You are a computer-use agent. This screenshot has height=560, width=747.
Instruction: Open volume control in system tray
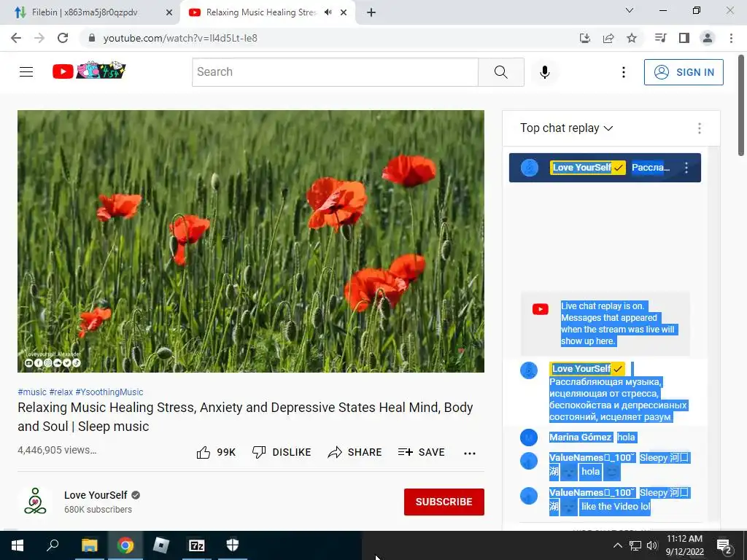click(652, 545)
